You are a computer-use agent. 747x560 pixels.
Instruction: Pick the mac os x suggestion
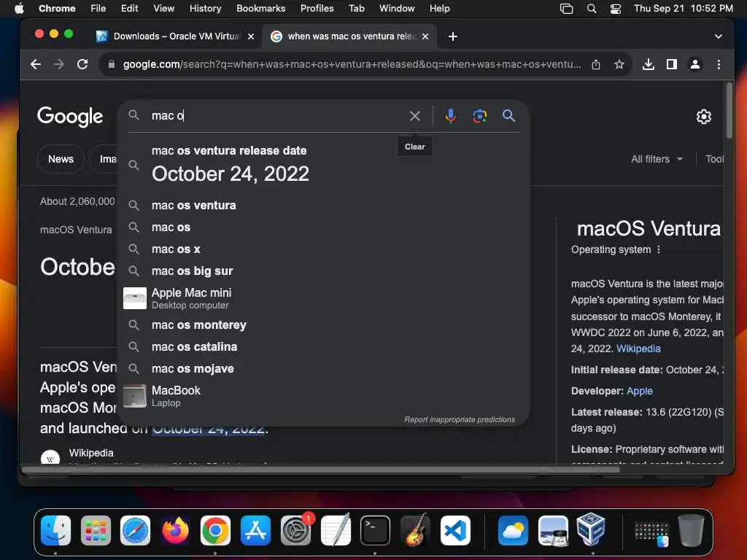(x=324, y=249)
